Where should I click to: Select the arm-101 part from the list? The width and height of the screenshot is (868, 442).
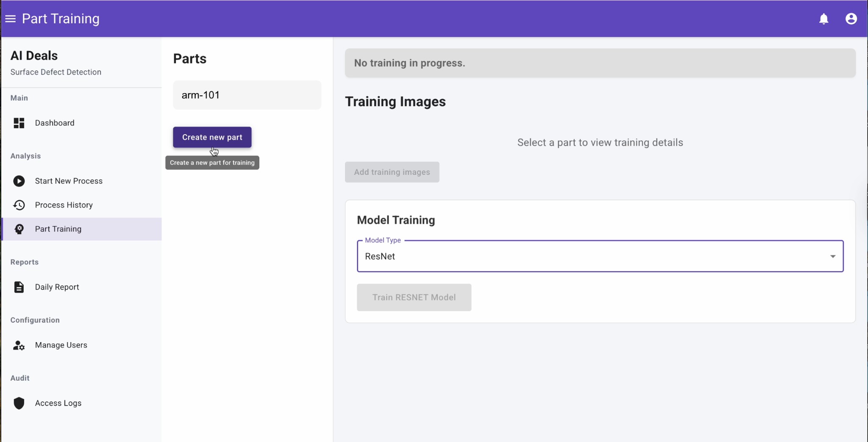click(247, 95)
